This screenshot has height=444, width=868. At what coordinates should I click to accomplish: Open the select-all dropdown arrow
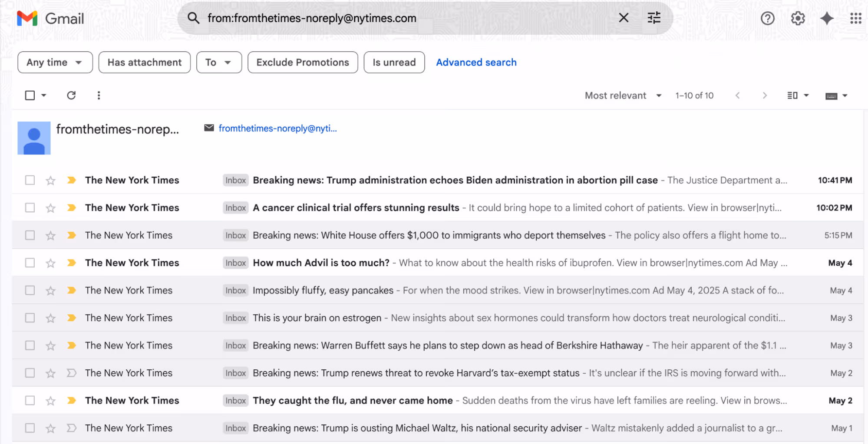(x=43, y=95)
